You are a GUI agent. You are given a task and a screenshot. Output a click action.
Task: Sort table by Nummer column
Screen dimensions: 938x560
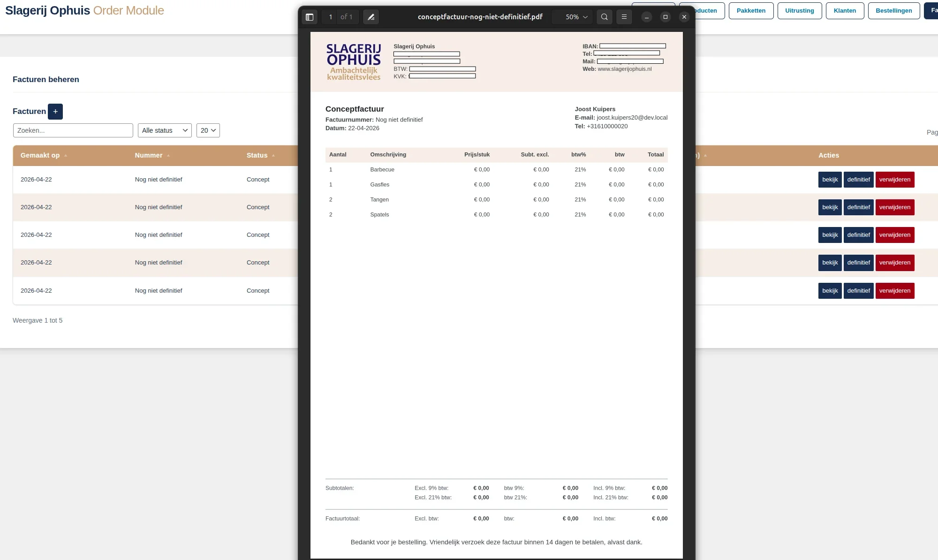pyautogui.click(x=152, y=155)
